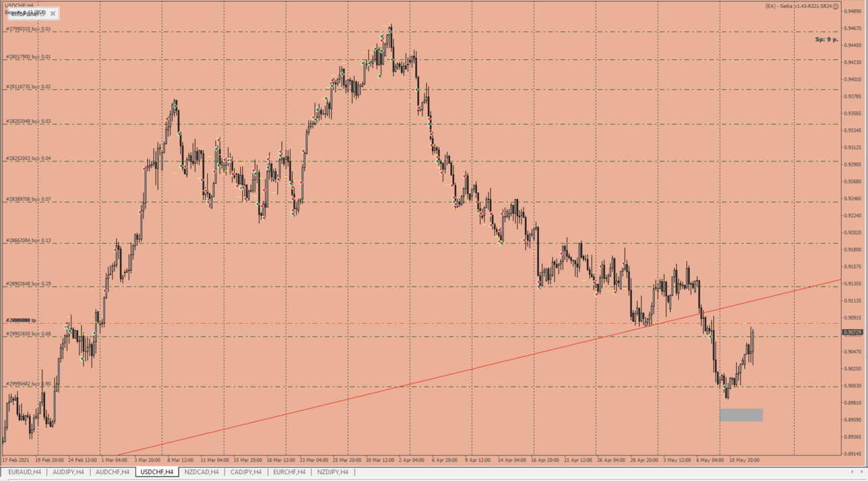Switch to the CADJPY,H4 chart tab
The width and height of the screenshot is (868, 481).
click(246, 472)
